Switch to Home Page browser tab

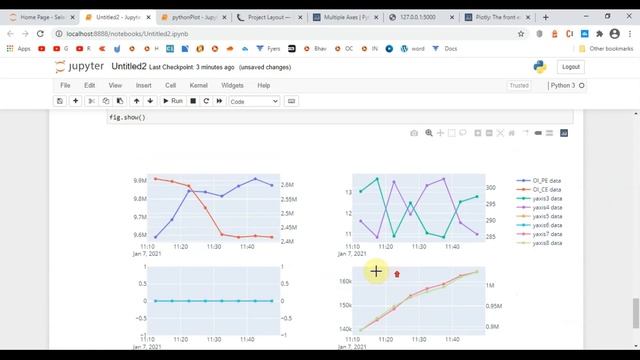pyautogui.click(x=41, y=17)
